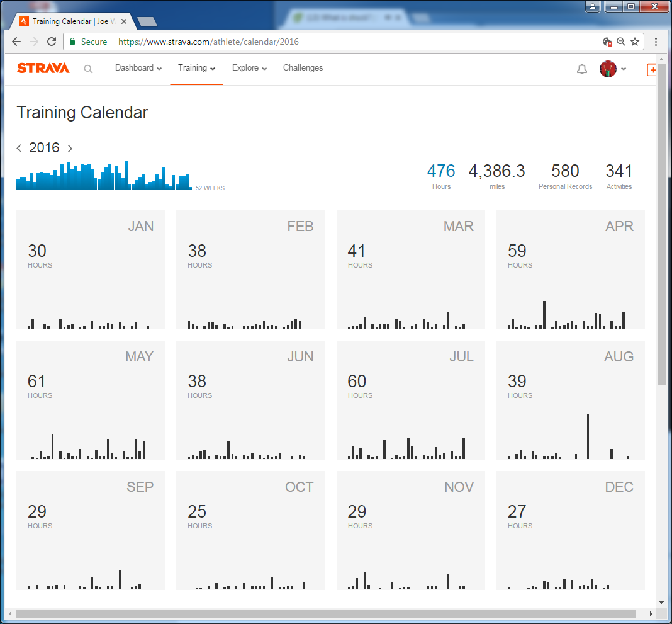Expand the Dashboard dropdown menu
Screen dimensions: 672x624
point(138,68)
